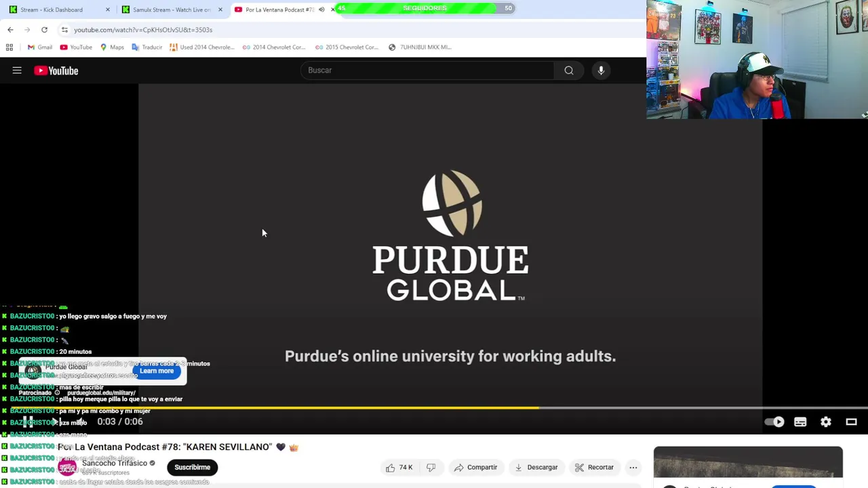Click the Recortar clip button
Image resolution: width=868 pixels, height=488 pixels.
coord(595,468)
